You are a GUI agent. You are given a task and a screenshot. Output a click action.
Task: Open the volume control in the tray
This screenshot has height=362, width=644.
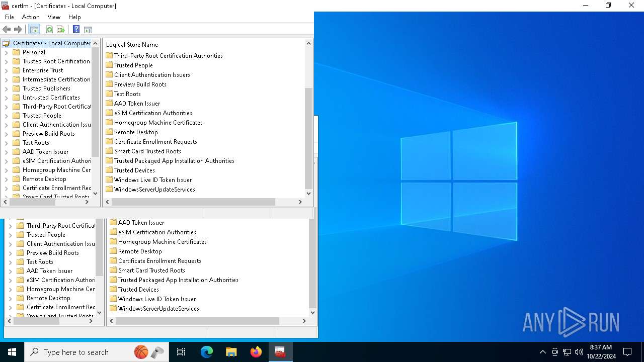point(579,352)
